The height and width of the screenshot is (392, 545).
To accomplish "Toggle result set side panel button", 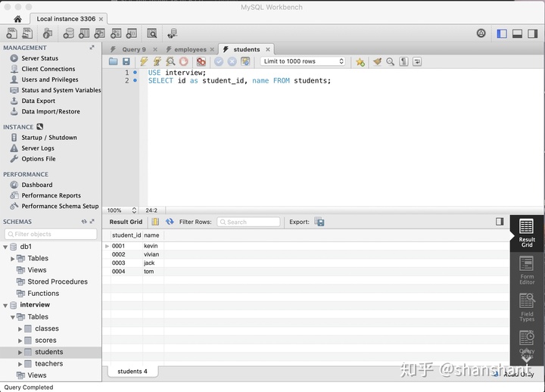I will point(500,222).
